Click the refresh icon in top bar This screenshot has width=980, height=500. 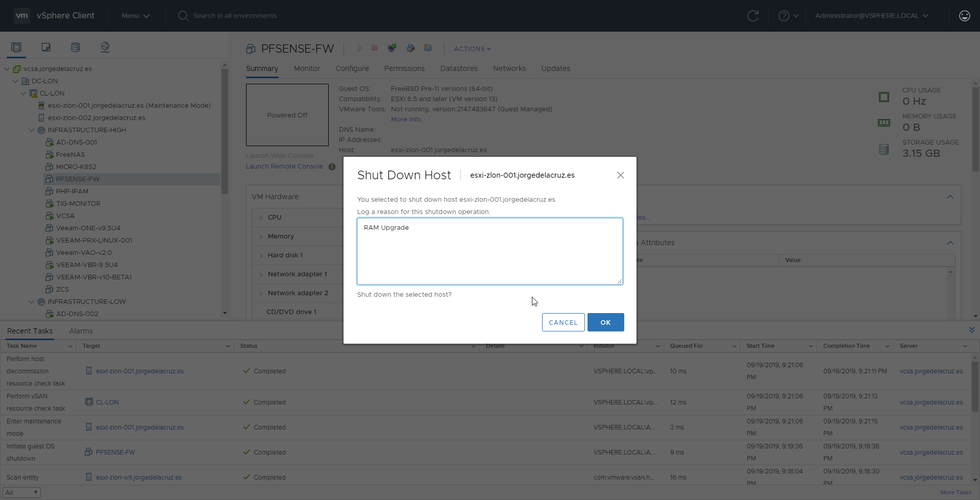click(753, 16)
